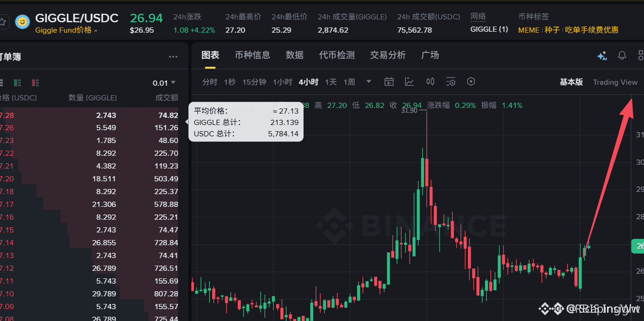
Task: Click the 成交额 column header
Action: [167, 98]
